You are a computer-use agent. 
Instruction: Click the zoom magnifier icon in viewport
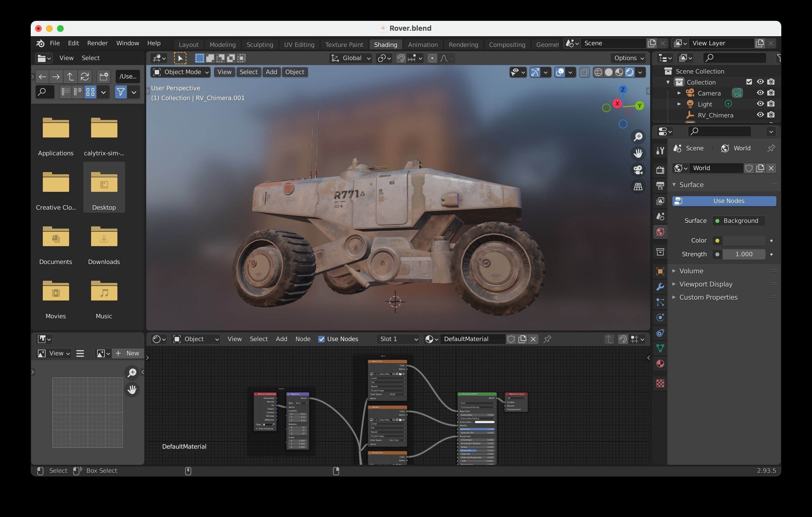tap(638, 137)
